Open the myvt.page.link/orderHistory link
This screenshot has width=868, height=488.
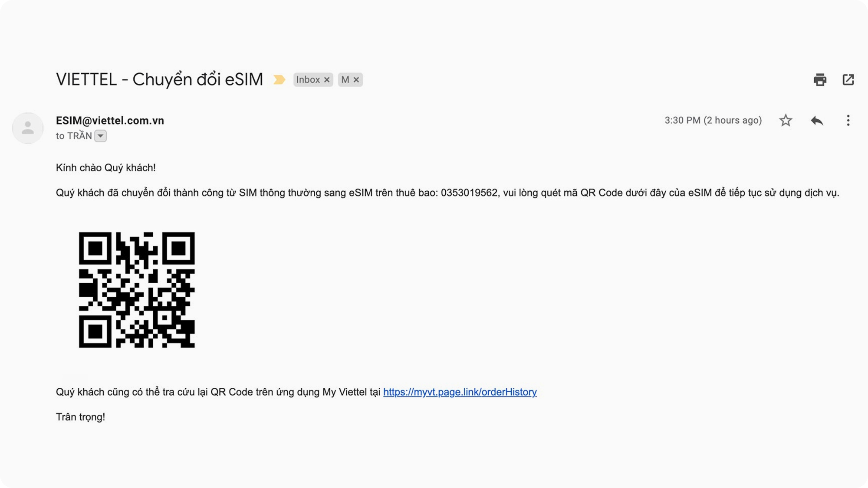[460, 392]
